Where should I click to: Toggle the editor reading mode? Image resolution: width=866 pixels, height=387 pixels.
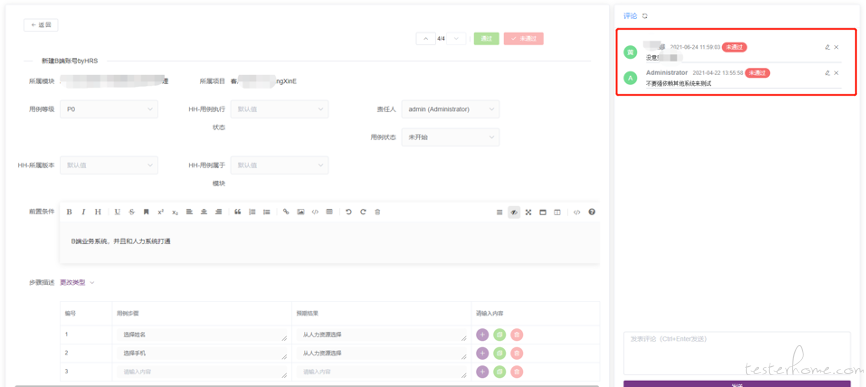pyautogui.click(x=543, y=212)
